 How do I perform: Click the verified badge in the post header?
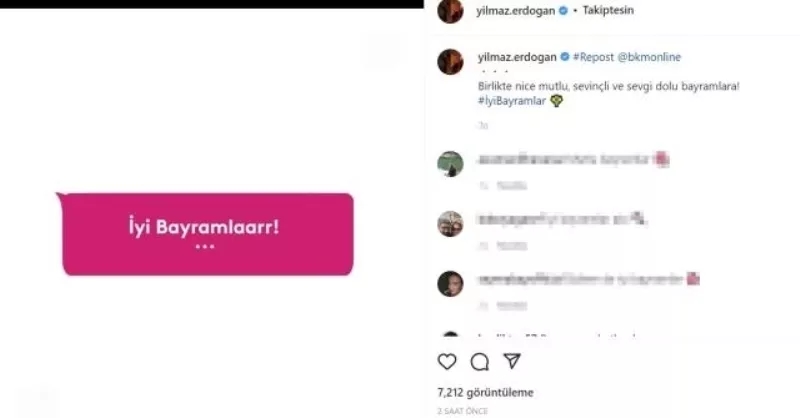[563, 10]
